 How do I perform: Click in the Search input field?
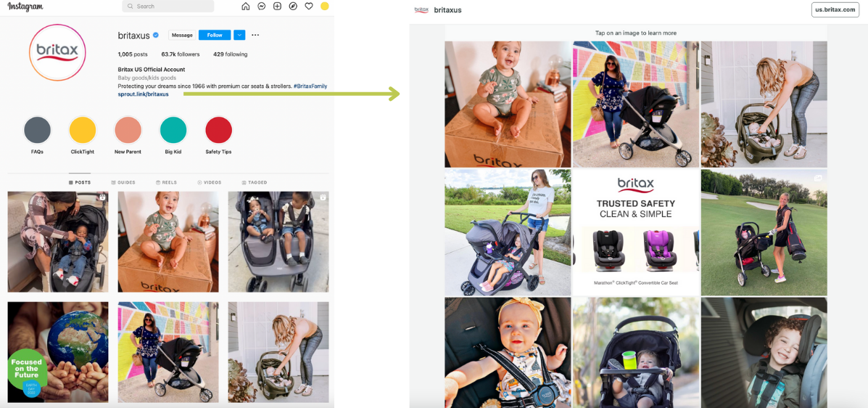[x=168, y=6]
